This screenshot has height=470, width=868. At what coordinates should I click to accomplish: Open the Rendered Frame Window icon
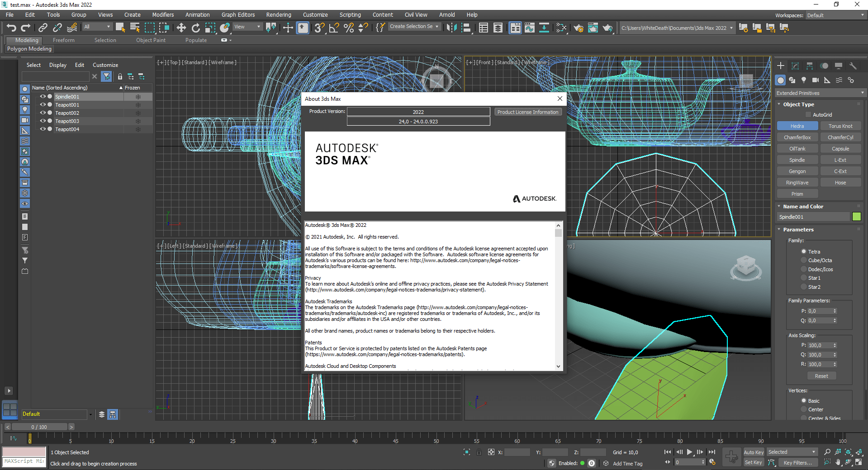[x=593, y=28]
